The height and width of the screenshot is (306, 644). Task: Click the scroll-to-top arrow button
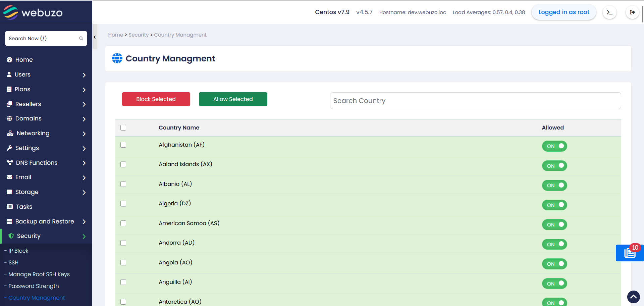pos(633,297)
